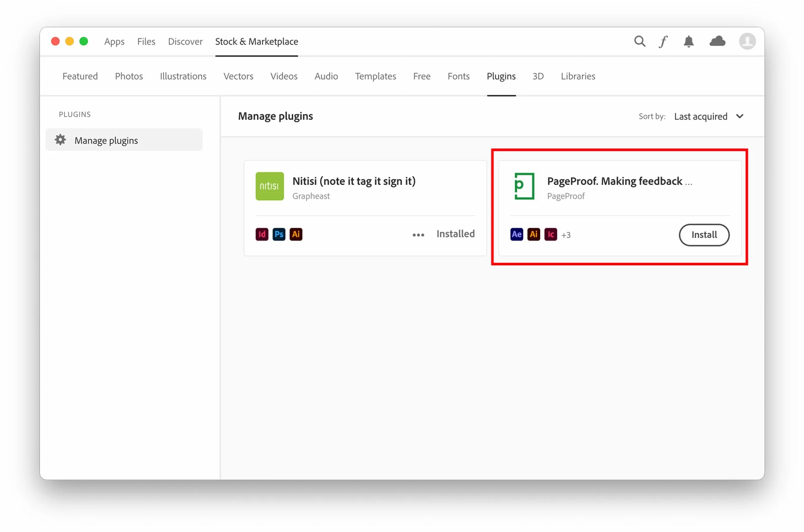Image resolution: width=804 pixels, height=532 pixels.
Task: Open the Audio category tab
Action: click(x=326, y=76)
